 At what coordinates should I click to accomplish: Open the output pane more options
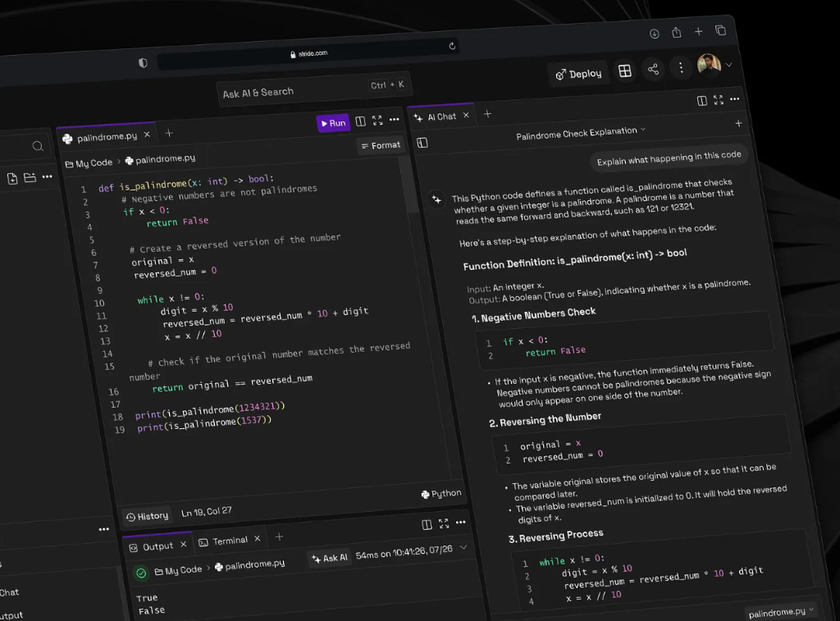point(461,522)
